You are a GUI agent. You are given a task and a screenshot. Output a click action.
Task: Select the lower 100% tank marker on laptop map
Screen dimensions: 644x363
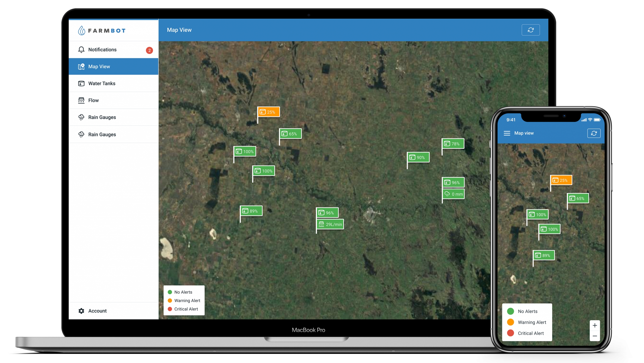tap(264, 171)
